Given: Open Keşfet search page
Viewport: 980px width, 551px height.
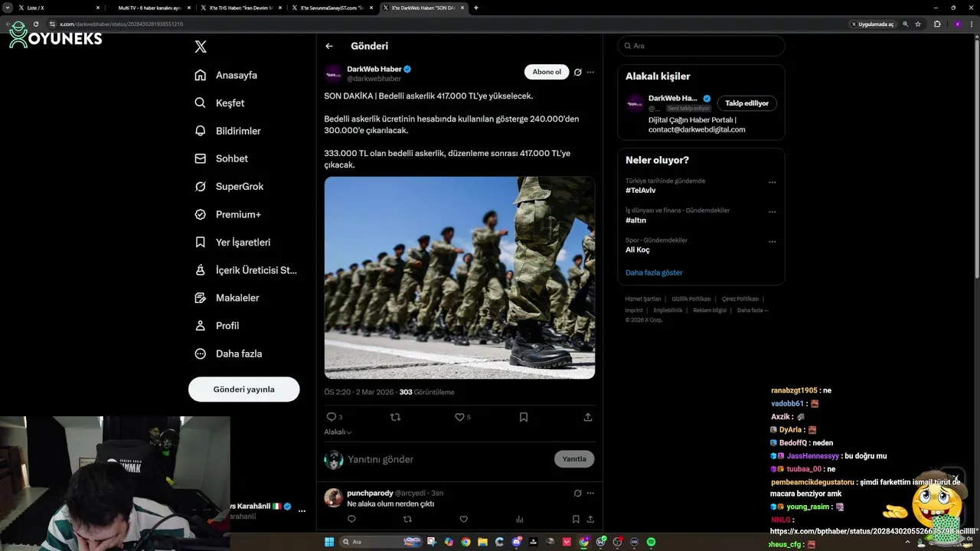Looking at the screenshot, I should 220,103.
